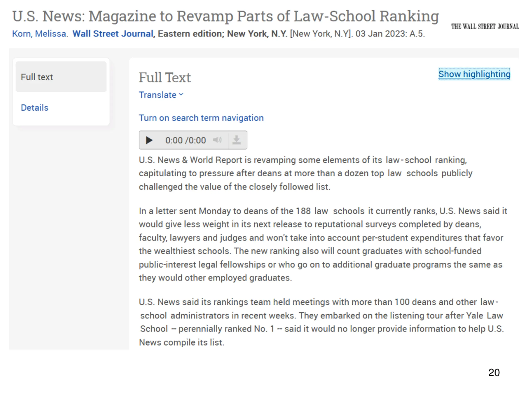Select the Full text tab
Viewport: 532px width, 399px height.
[61, 77]
